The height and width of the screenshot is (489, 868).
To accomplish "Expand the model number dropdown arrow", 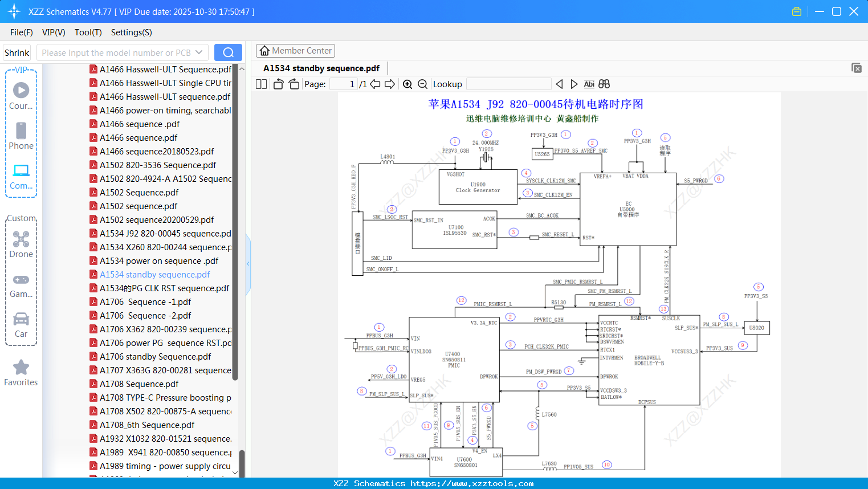I will (x=199, y=52).
